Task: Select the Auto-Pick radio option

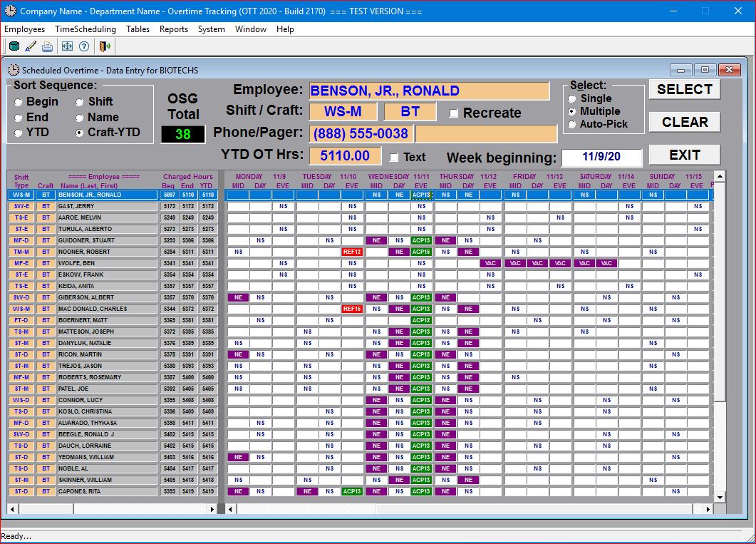Action: (571, 125)
